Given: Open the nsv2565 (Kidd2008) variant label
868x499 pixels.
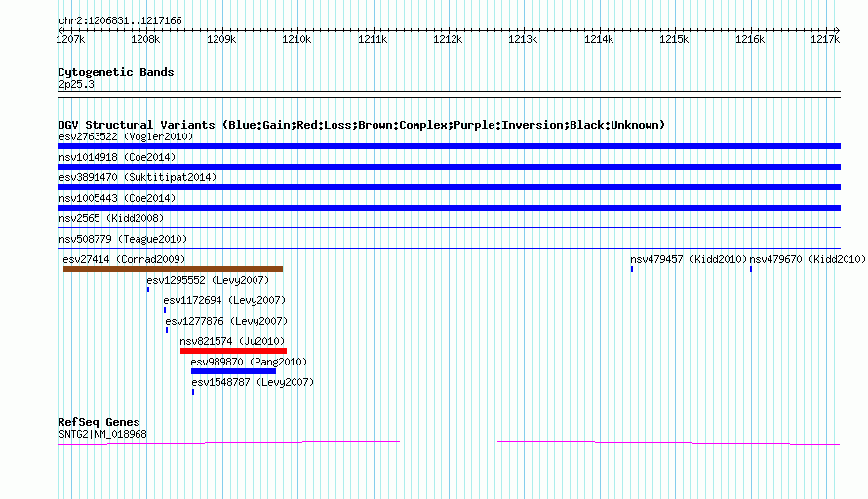Looking at the screenshot, I should (111, 218).
